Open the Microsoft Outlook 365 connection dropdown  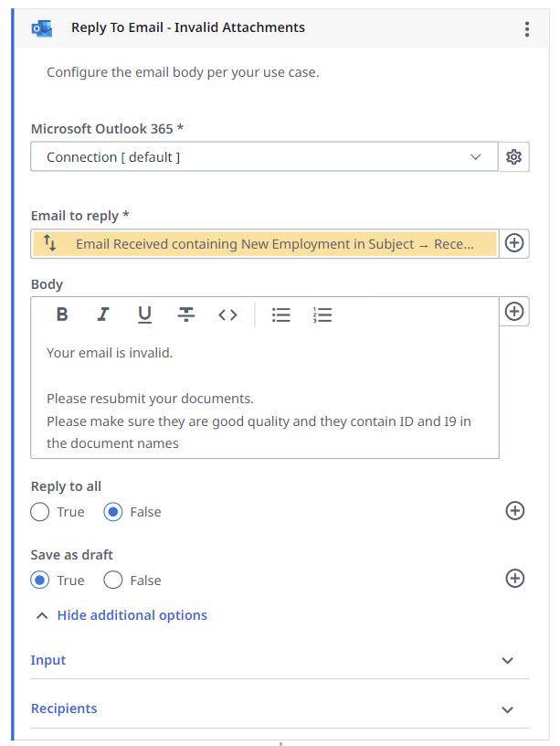264,157
